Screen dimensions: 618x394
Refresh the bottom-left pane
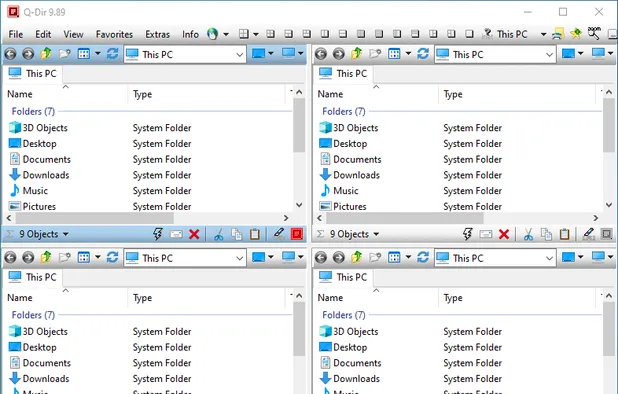[112, 257]
